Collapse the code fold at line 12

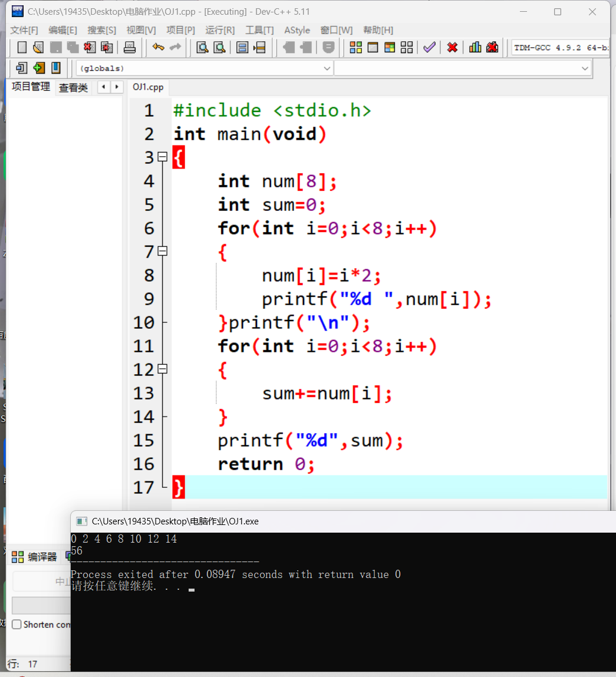[163, 369]
